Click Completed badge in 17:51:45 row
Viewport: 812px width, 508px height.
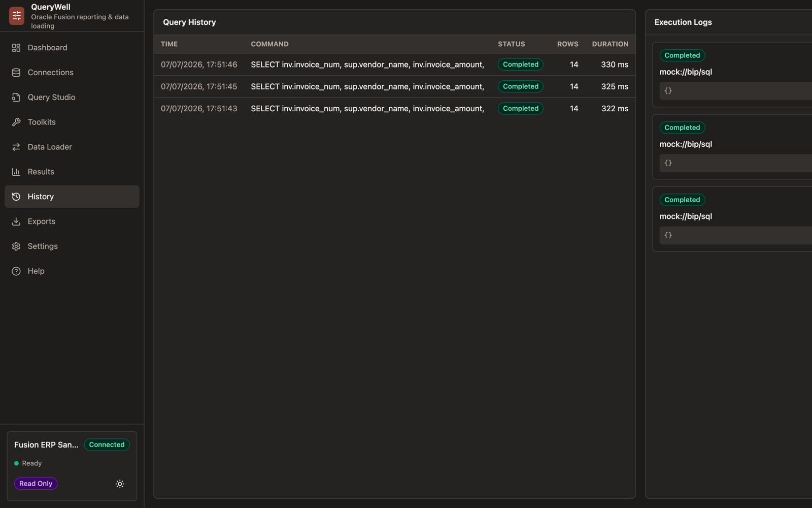click(521, 87)
